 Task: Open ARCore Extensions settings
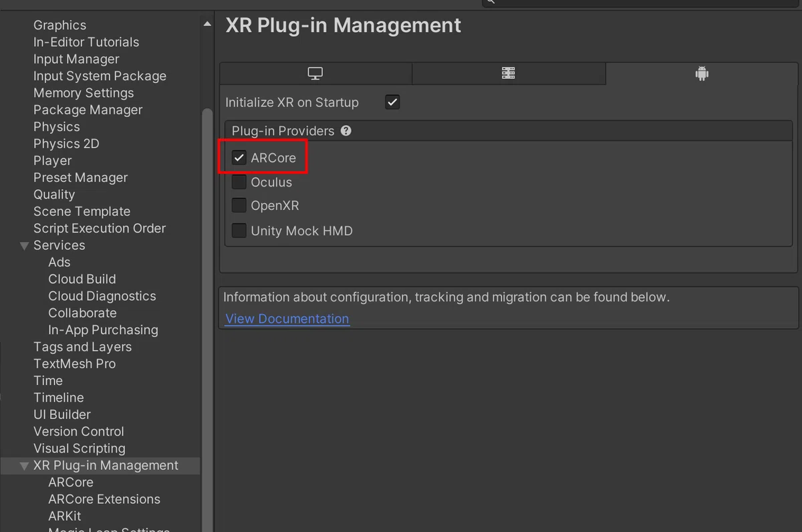click(x=104, y=499)
